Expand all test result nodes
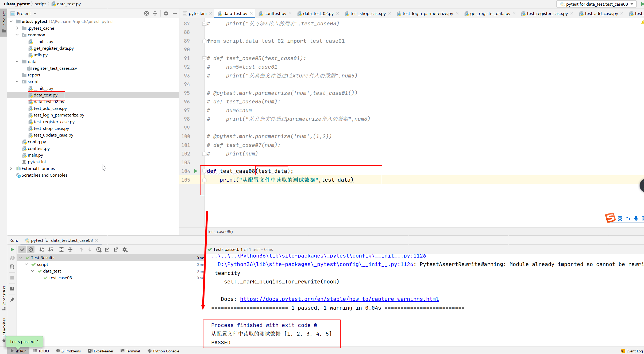The height and width of the screenshot is (354, 644). pyautogui.click(x=61, y=250)
